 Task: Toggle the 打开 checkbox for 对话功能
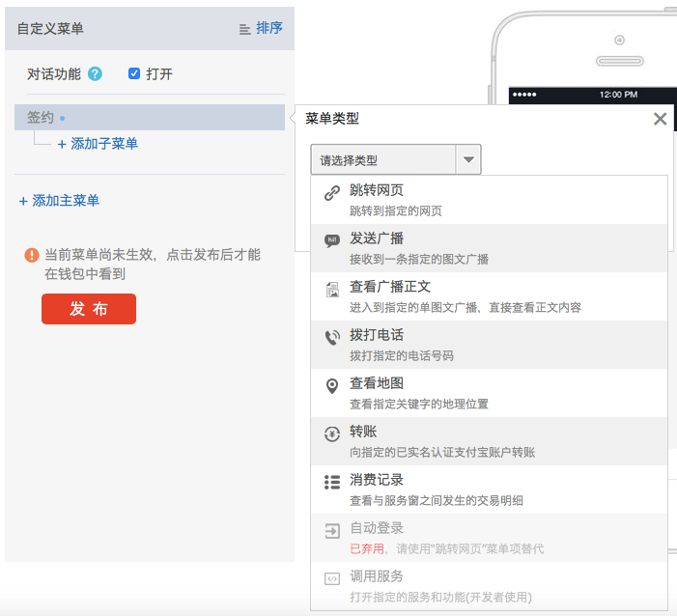pyautogui.click(x=134, y=73)
